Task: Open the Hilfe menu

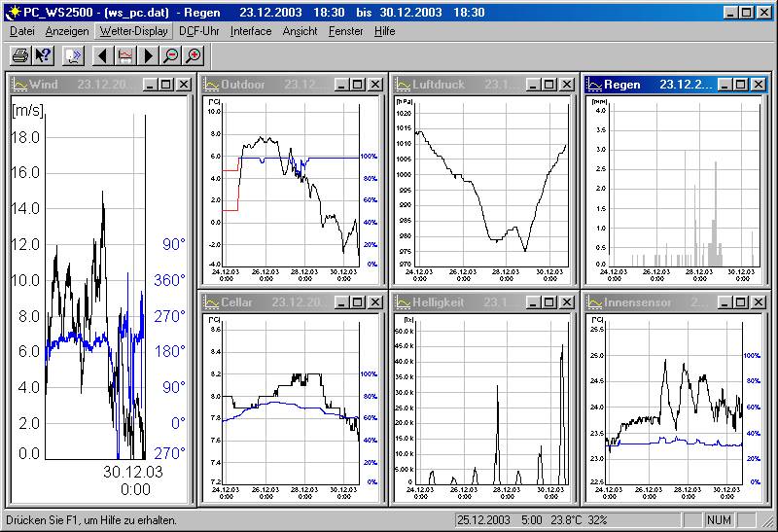Action: tap(385, 31)
